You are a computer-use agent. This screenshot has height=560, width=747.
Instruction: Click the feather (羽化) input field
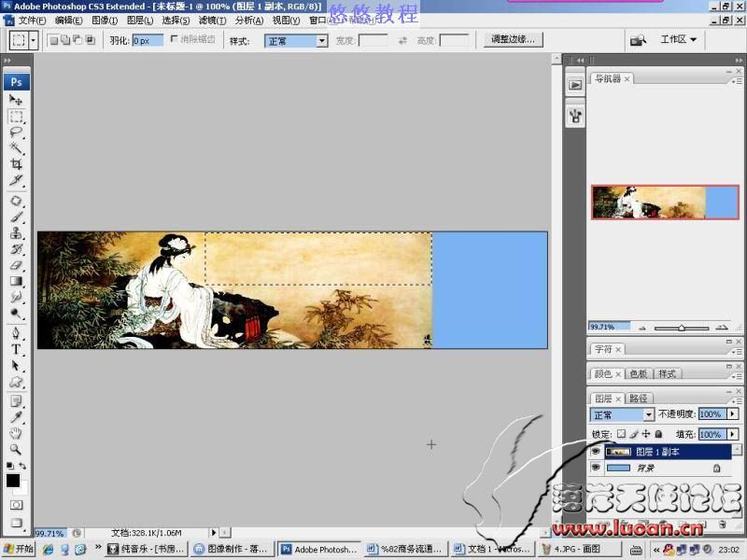click(148, 41)
